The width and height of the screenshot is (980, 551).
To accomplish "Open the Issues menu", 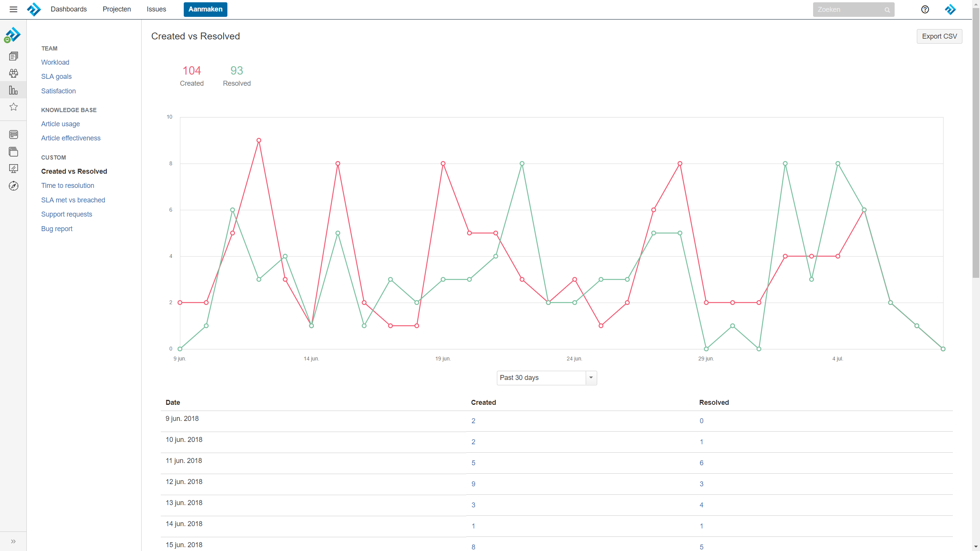I will point(156,9).
